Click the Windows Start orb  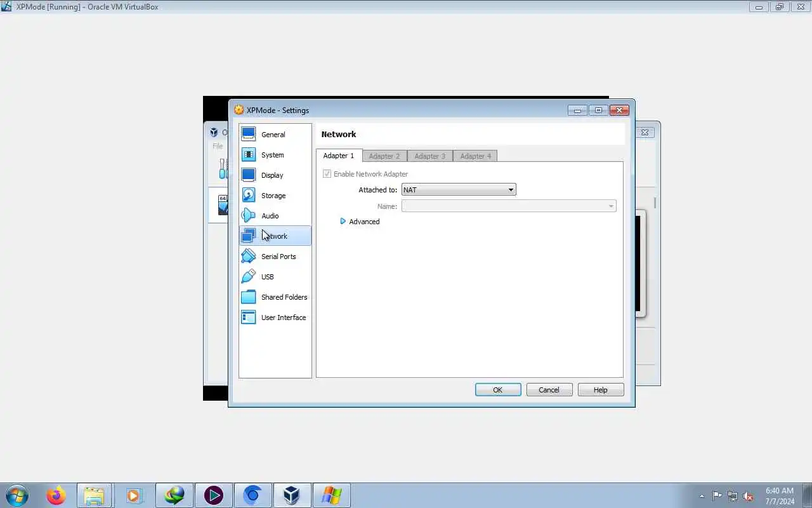(17, 495)
